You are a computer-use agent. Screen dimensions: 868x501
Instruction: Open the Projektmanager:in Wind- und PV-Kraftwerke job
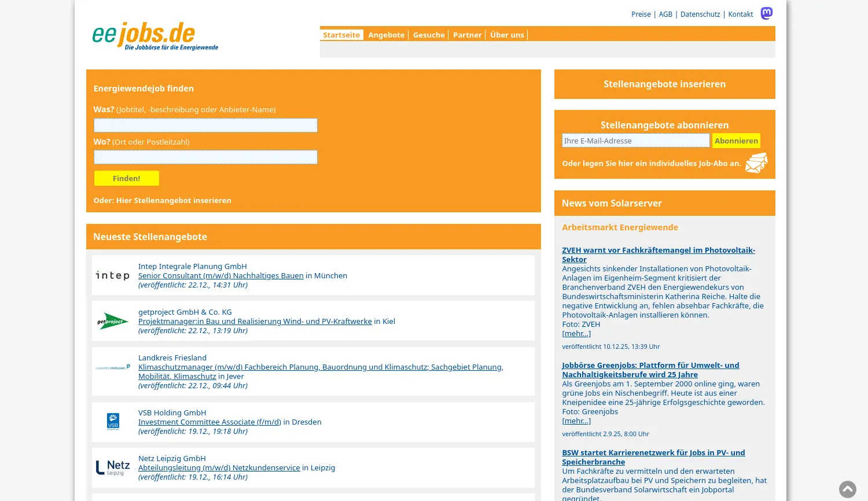click(x=255, y=321)
